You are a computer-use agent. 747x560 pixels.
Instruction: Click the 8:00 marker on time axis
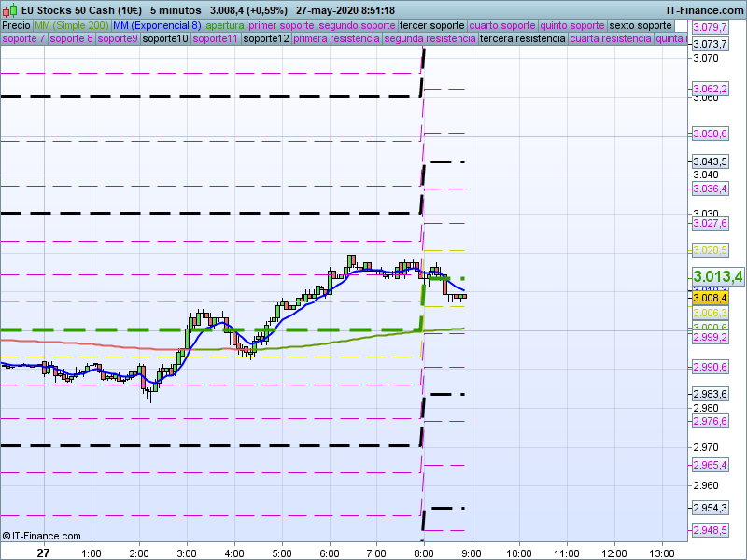(x=423, y=552)
